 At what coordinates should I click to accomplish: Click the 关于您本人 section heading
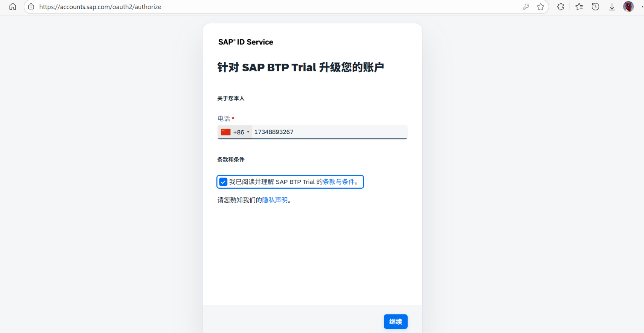tap(231, 98)
